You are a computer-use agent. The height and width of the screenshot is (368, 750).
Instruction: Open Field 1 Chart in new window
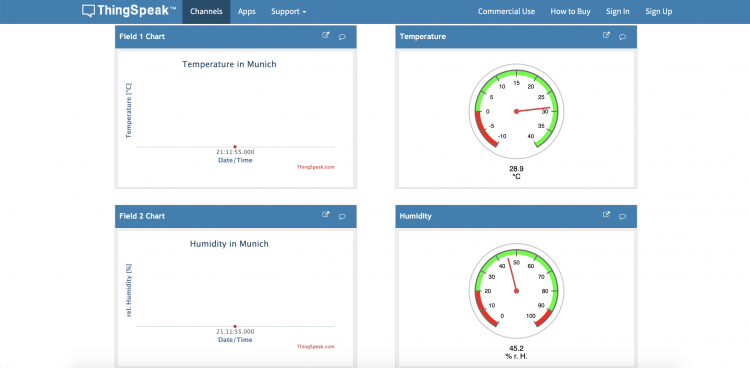[x=326, y=35]
